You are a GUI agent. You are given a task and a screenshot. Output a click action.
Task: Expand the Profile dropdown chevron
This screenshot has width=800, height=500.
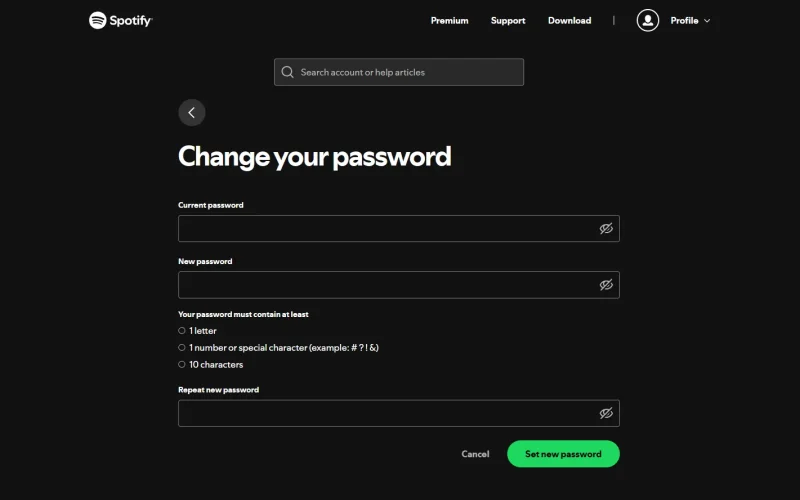pos(707,21)
